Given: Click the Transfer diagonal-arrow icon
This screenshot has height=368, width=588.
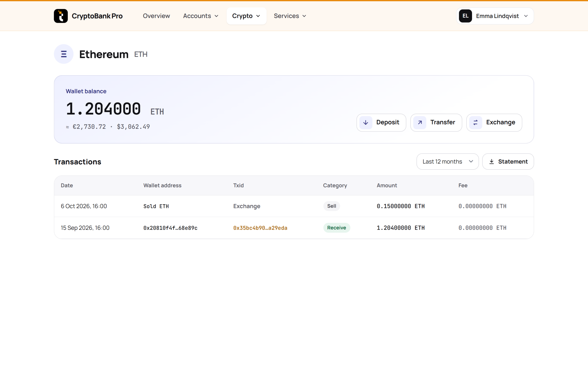Looking at the screenshot, I should pos(420,122).
